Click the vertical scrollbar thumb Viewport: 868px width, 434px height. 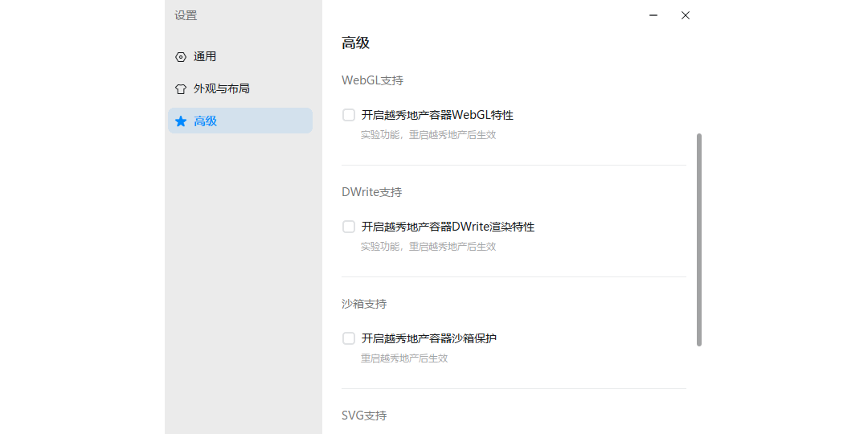pyautogui.click(x=699, y=240)
